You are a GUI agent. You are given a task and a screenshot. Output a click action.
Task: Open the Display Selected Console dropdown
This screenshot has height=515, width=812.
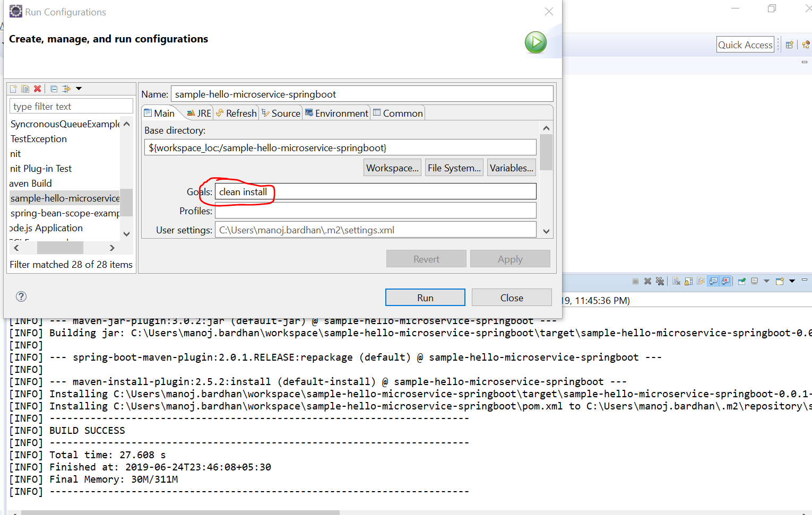pos(766,281)
